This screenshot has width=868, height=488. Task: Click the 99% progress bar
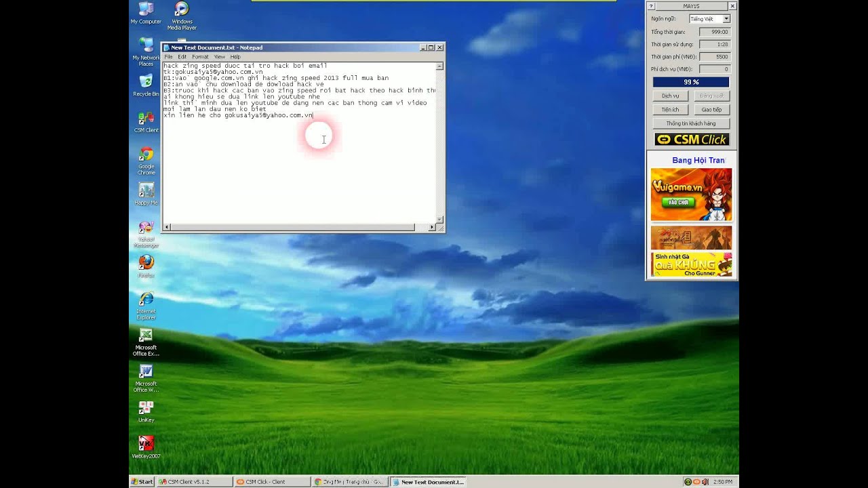click(691, 82)
